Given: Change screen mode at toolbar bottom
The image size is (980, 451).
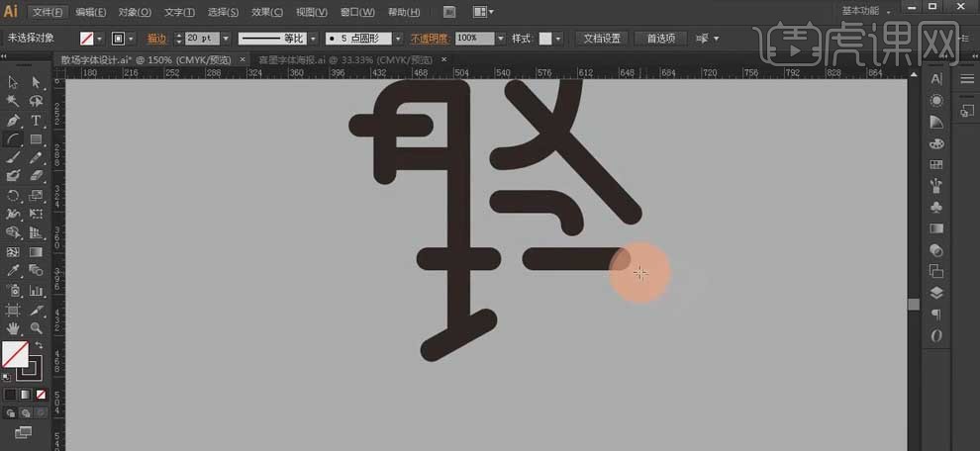Looking at the screenshot, I should (x=23, y=432).
